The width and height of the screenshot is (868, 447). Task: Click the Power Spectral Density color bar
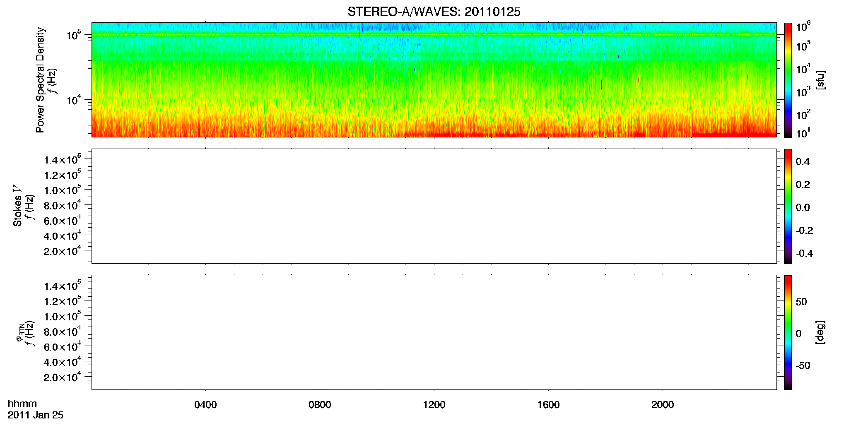tap(788, 80)
